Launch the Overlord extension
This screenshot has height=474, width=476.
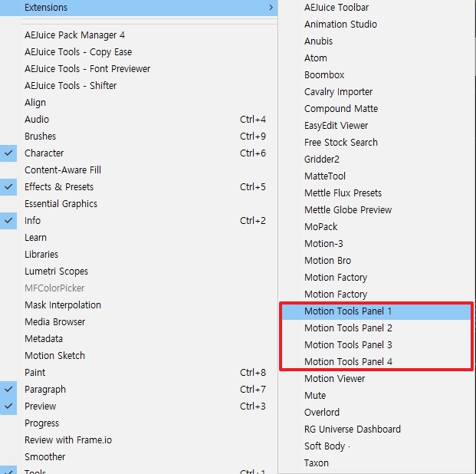click(x=322, y=413)
